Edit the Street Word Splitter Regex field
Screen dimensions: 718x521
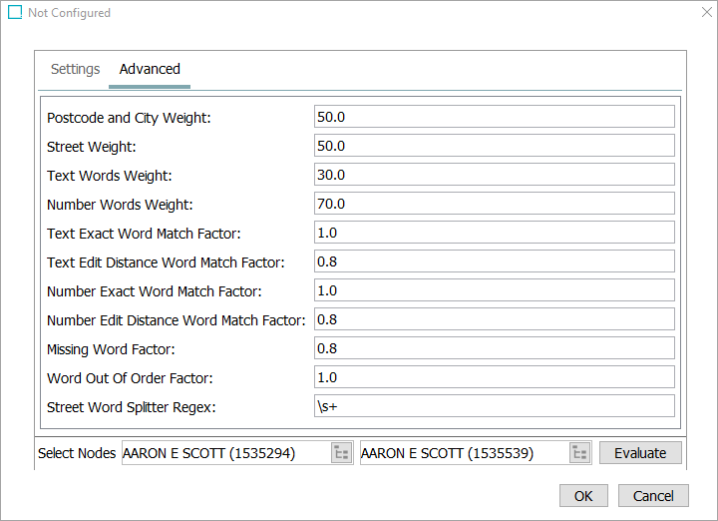(494, 406)
